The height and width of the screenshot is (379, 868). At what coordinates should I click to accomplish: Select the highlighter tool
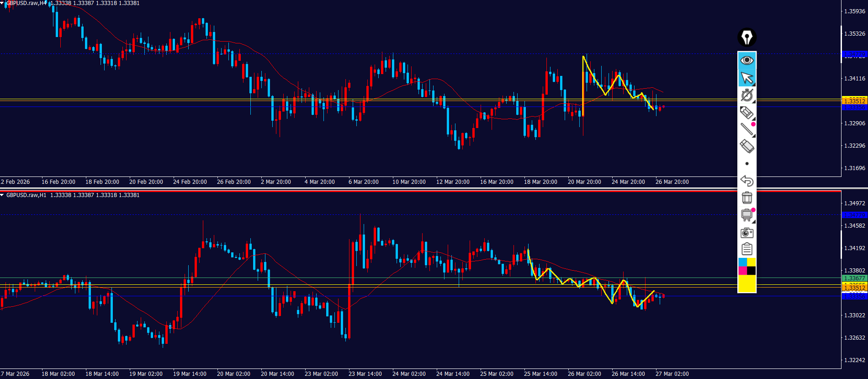pos(747,112)
